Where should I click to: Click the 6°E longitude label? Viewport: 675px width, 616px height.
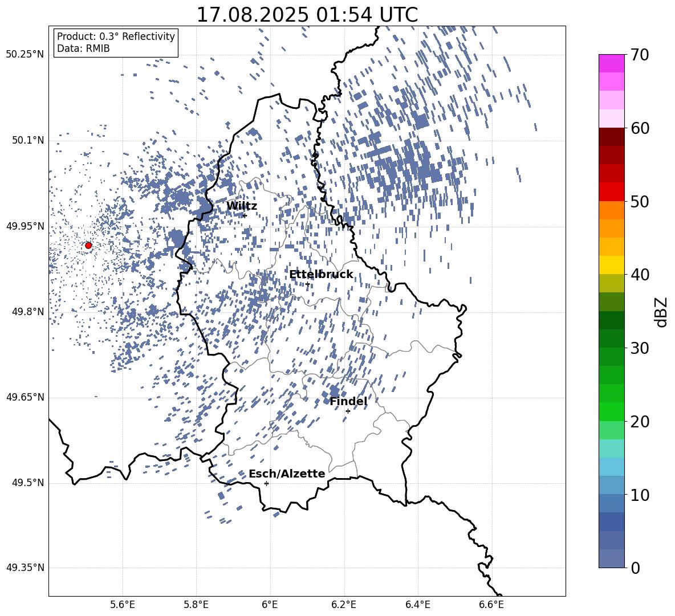(x=270, y=605)
